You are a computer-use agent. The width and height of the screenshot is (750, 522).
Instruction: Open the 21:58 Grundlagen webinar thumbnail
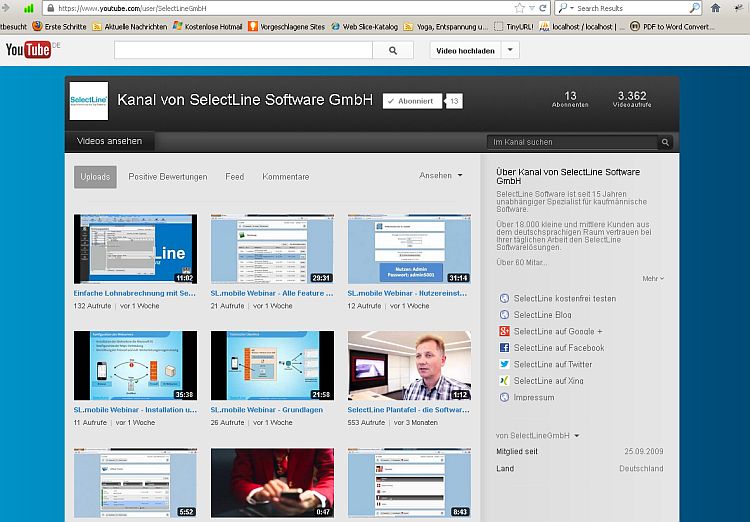tap(272, 366)
